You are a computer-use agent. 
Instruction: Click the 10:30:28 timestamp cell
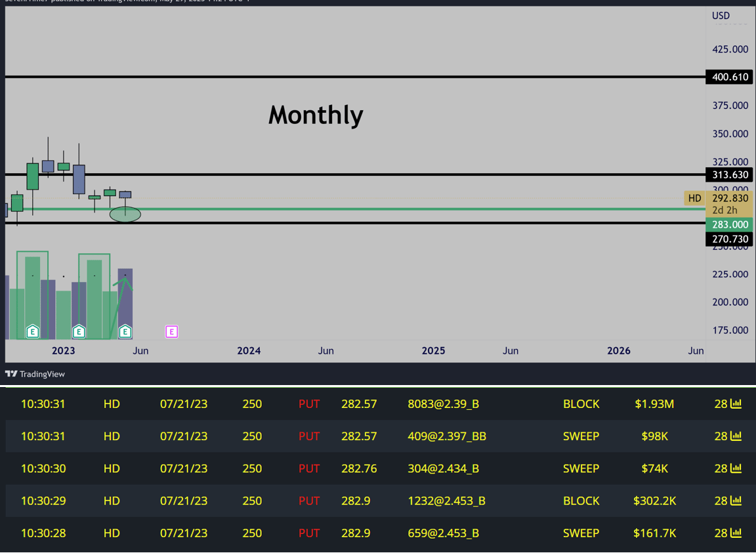pos(43,533)
